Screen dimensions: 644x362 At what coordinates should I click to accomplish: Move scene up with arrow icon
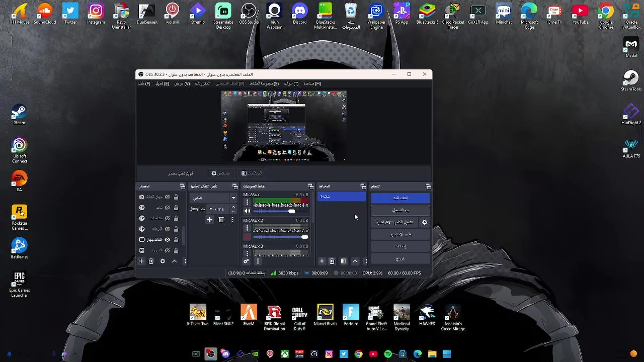click(x=355, y=261)
